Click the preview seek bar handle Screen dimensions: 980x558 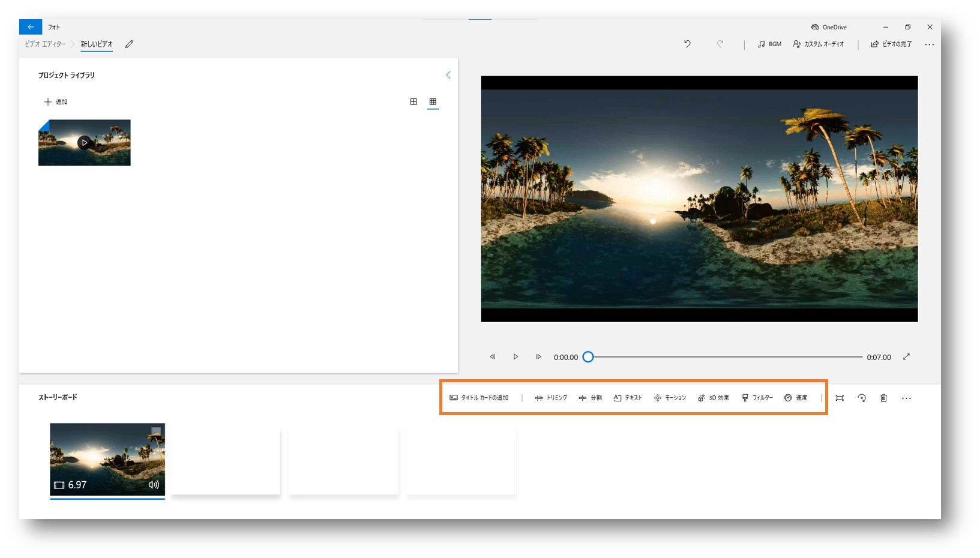pyautogui.click(x=588, y=357)
